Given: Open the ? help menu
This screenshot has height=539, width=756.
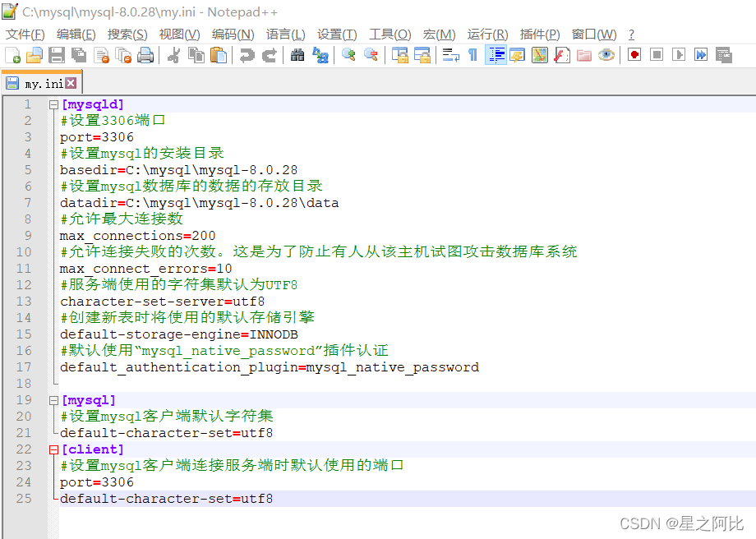Looking at the screenshot, I should point(632,35).
